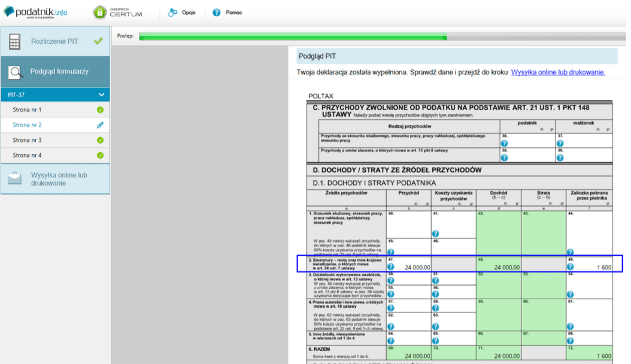Open help for field 36

[504, 144]
